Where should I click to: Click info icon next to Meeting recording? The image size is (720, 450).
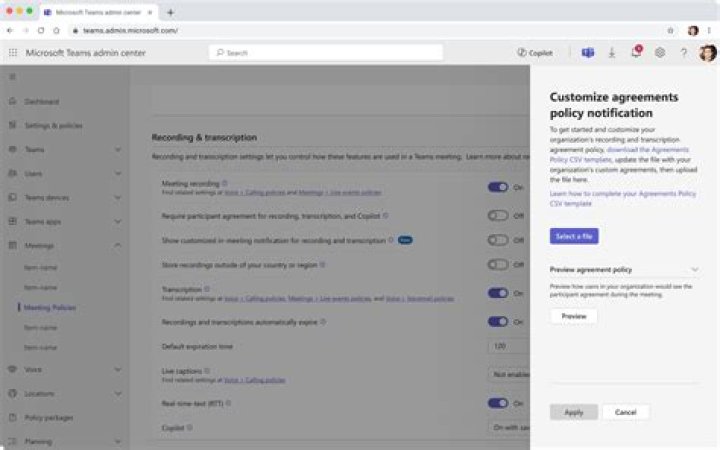tap(225, 183)
